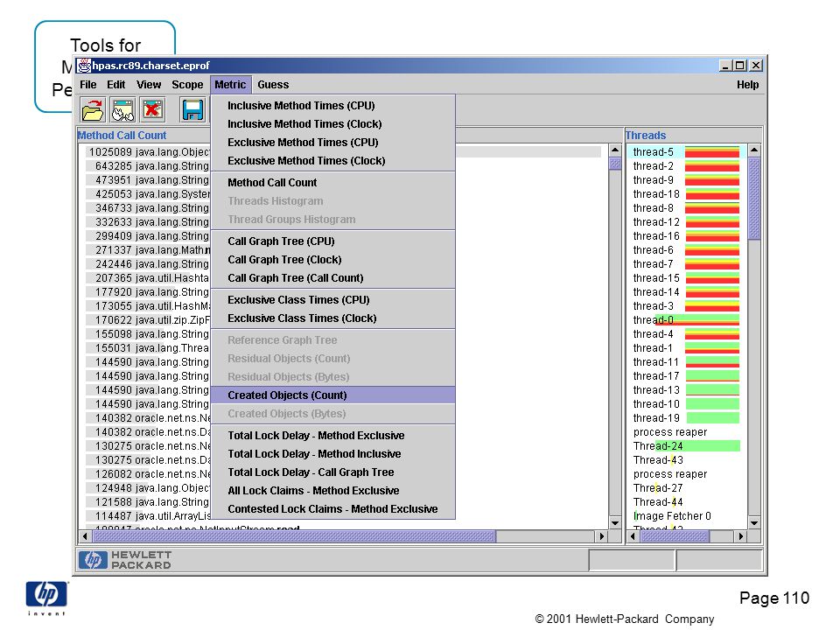The image size is (840, 630).
Task: Choose Created Objects (Count) metric
Action: tap(332, 395)
